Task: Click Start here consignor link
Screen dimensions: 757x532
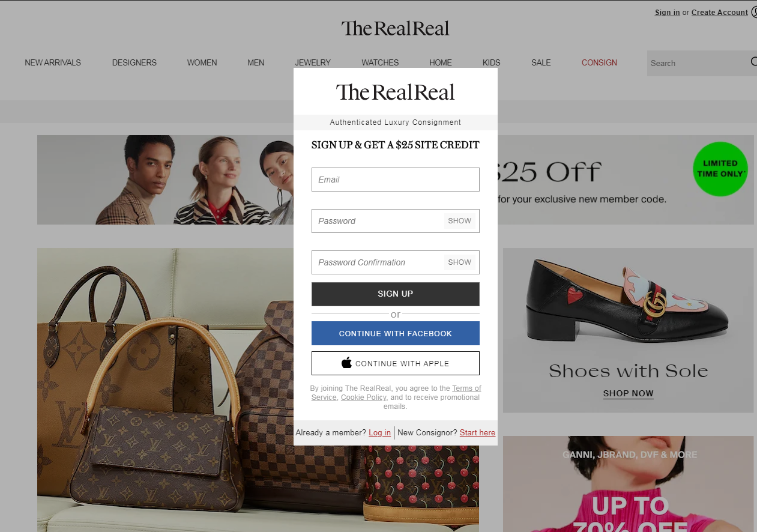Action: [477, 433]
